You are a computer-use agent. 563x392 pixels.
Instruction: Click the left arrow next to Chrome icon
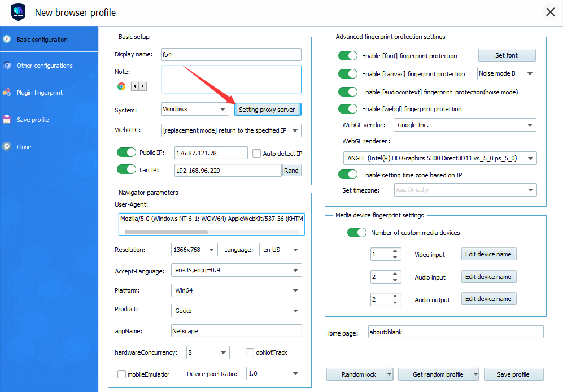[x=135, y=86]
